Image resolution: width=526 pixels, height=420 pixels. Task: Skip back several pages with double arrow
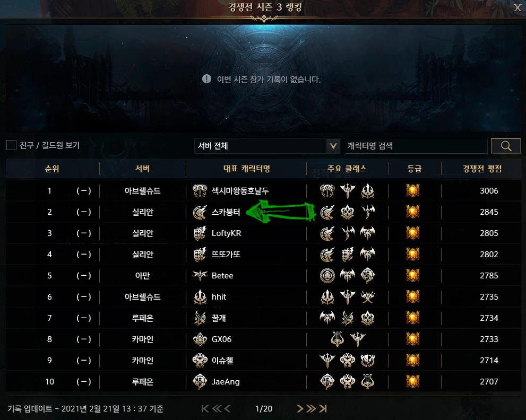tap(217, 408)
